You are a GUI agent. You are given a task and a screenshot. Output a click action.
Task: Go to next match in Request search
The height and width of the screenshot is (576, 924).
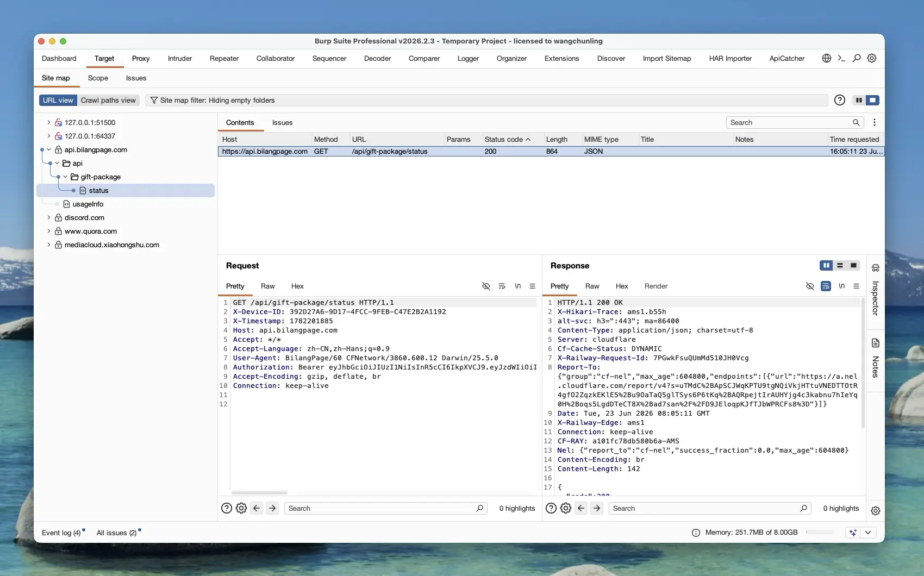272,508
